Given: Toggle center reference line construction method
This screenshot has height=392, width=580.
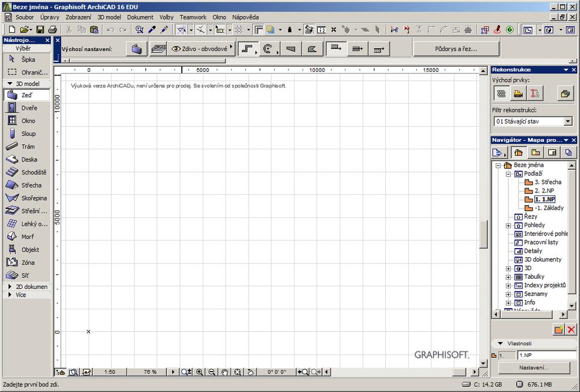Looking at the screenshot, I should point(357,49).
